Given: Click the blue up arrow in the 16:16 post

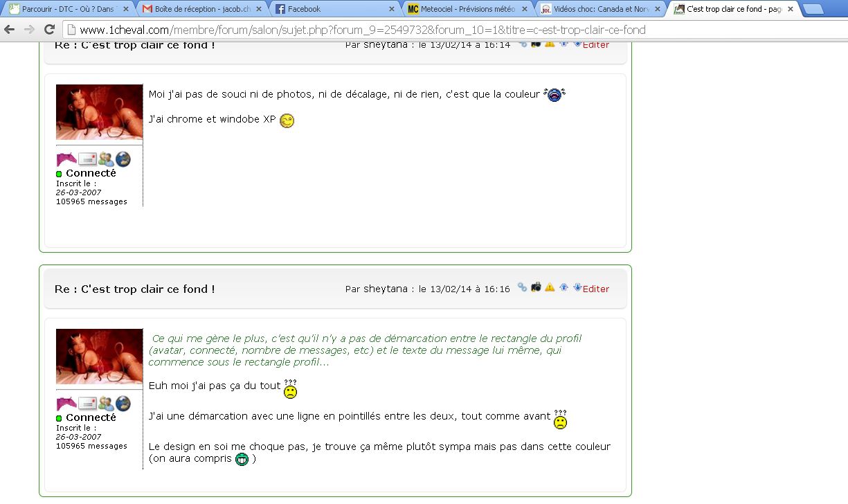Looking at the screenshot, I should point(564,287).
